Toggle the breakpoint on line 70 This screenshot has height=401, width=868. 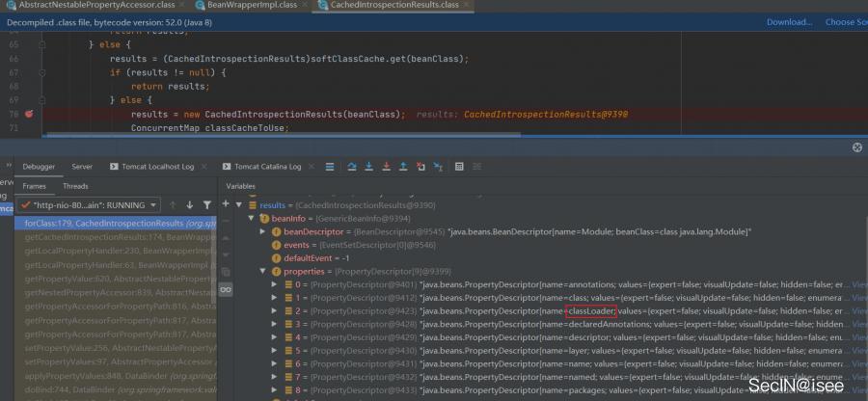tap(29, 114)
